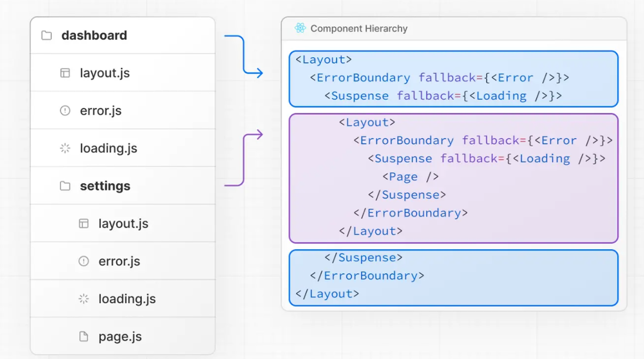The width and height of the screenshot is (644, 359).
Task: Click the error icon beside dashboard error.js
Action: [65, 111]
